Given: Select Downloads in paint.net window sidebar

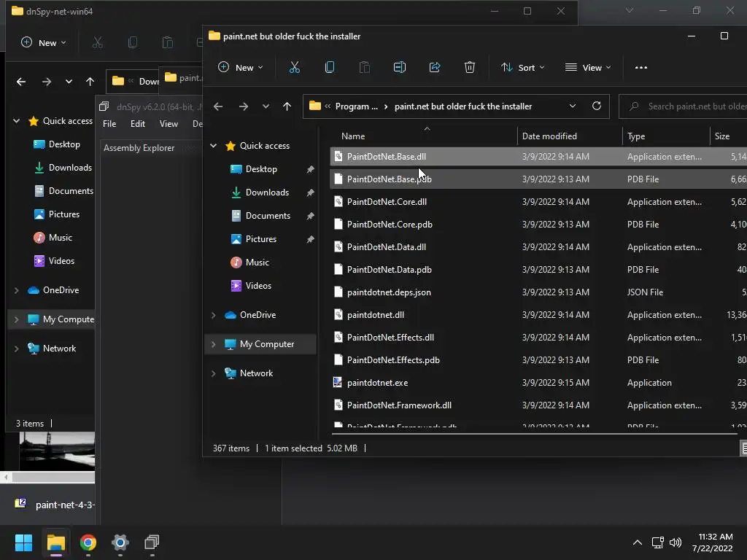Looking at the screenshot, I should 267,192.
